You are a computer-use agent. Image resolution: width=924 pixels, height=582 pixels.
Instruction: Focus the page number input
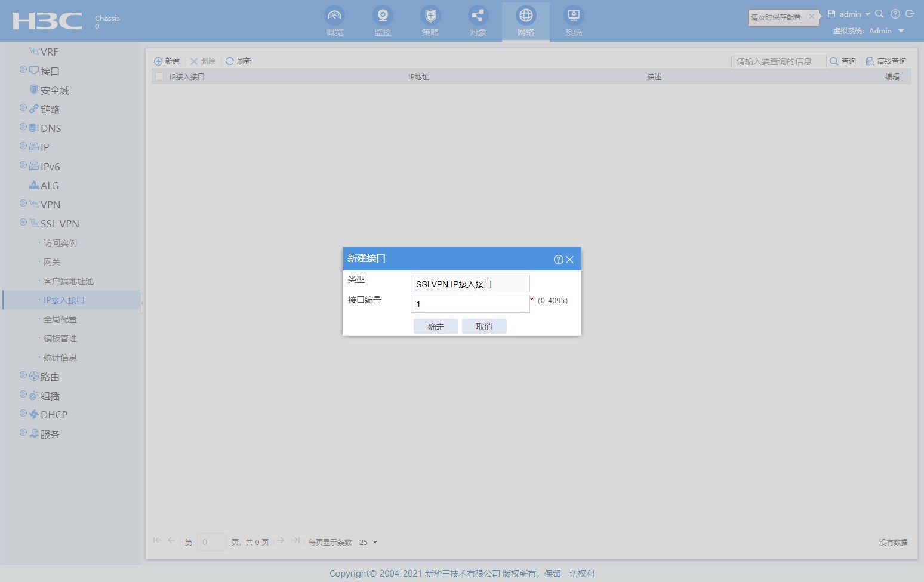(211, 542)
